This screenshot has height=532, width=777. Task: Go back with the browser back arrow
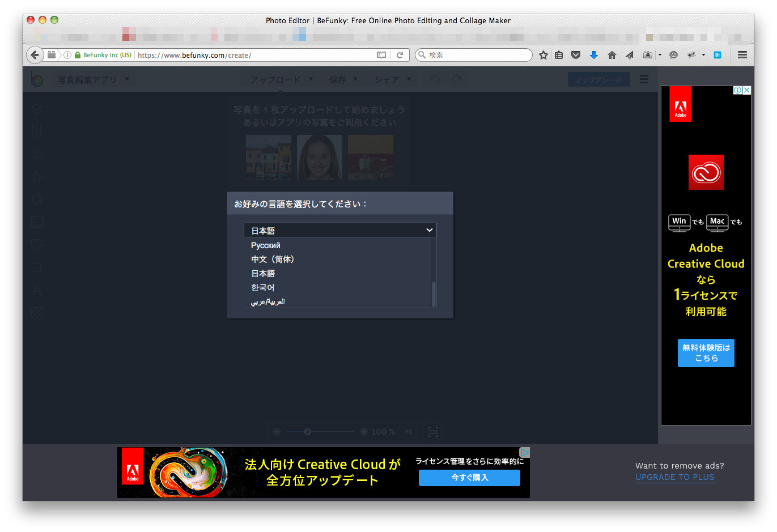[35, 55]
